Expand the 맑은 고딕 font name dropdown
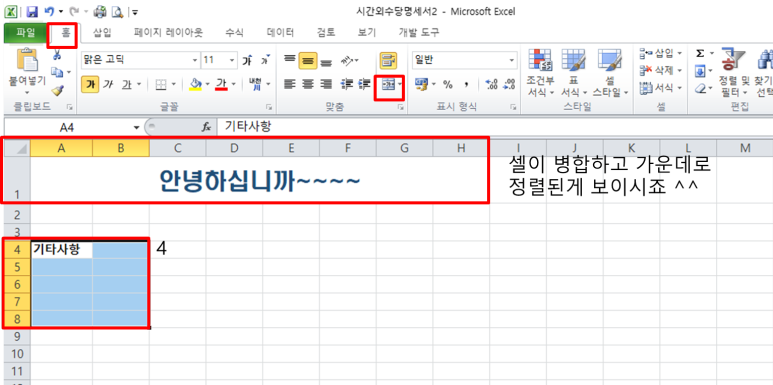Image resolution: width=773 pixels, height=385 pixels. click(x=195, y=60)
